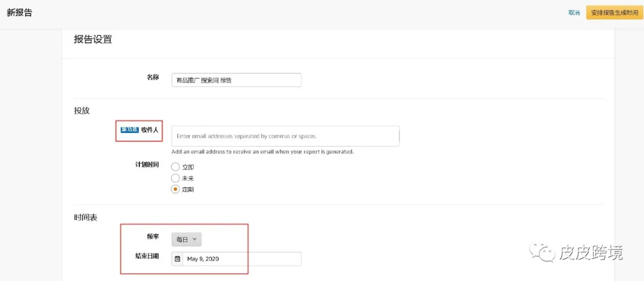This screenshot has height=281, width=644.
Task: Click the 频率 label
Action: click(x=152, y=237)
